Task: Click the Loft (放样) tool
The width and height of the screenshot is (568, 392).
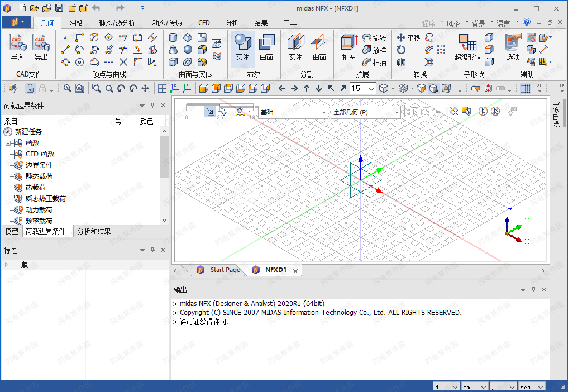Action: (x=374, y=50)
